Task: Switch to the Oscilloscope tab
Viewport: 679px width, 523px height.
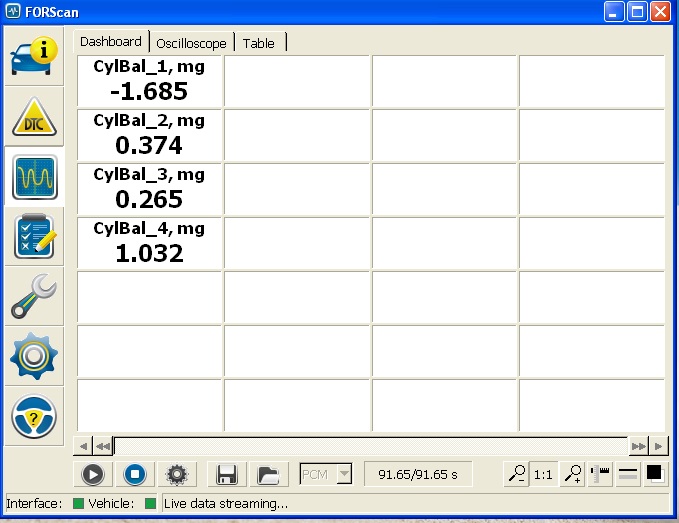Action: tap(191, 43)
